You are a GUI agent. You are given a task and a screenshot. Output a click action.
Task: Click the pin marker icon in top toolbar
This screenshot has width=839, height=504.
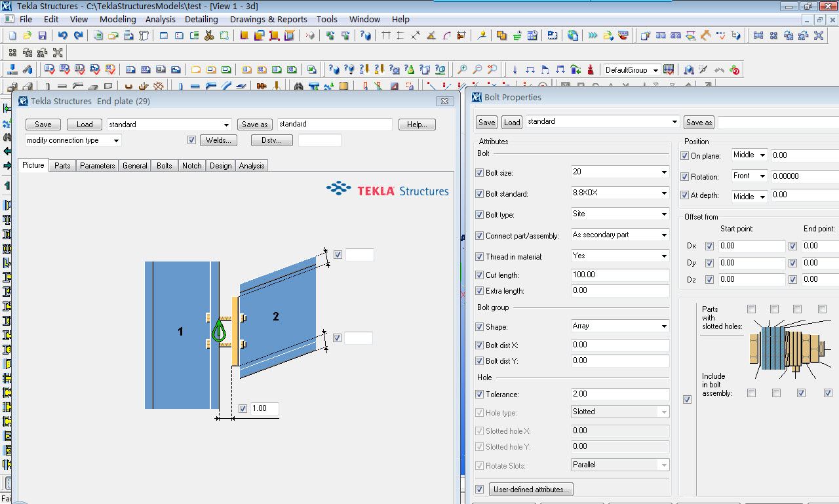click(482, 35)
